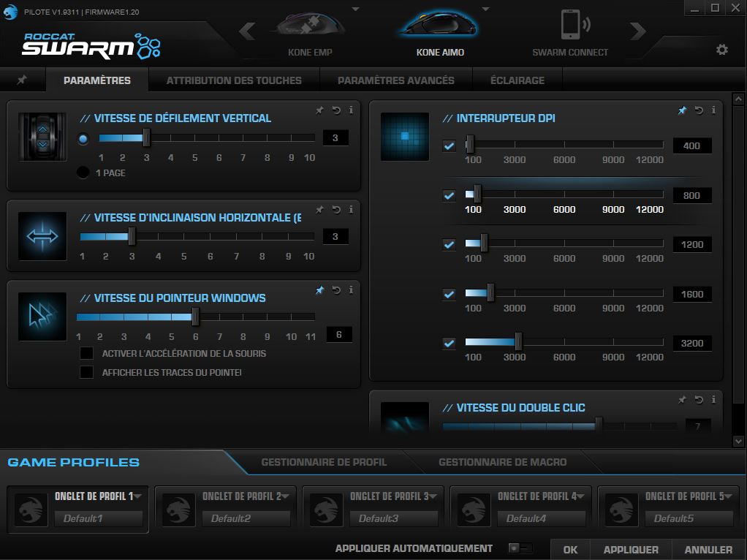Click the scrollbar up arrow
747x560 pixels.
coord(738,99)
